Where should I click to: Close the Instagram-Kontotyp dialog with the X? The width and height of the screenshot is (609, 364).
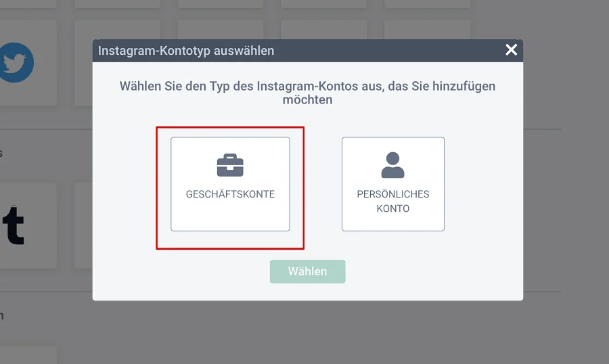point(511,50)
